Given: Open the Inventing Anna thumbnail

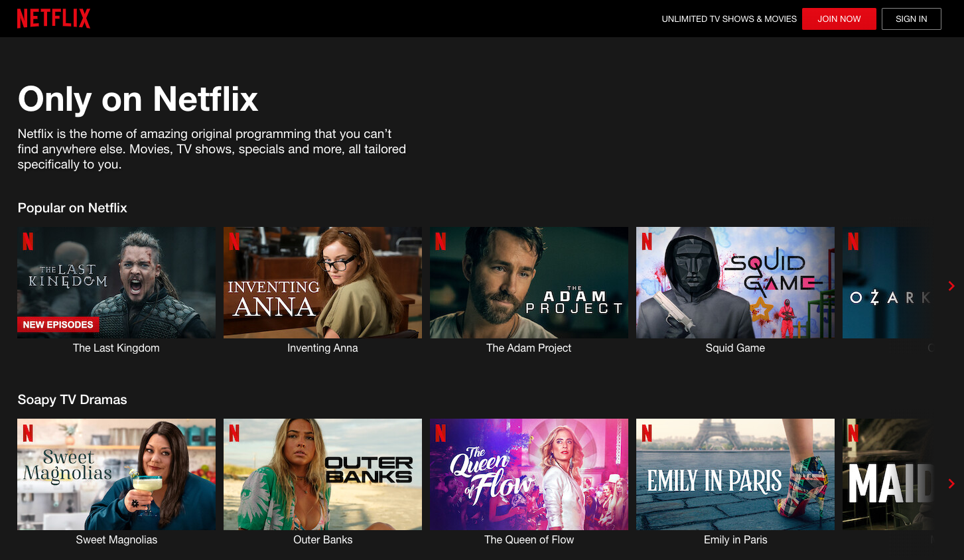Looking at the screenshot, I should pyautogui.click(x=322, y=283).
